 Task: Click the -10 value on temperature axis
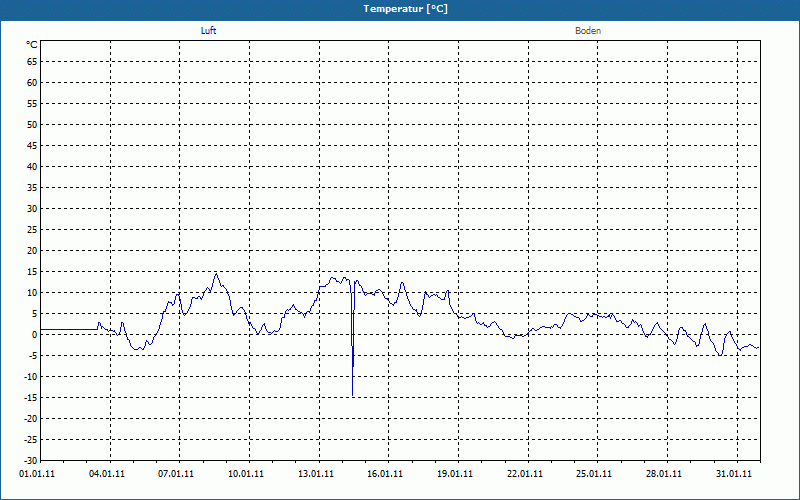point(31,377)
